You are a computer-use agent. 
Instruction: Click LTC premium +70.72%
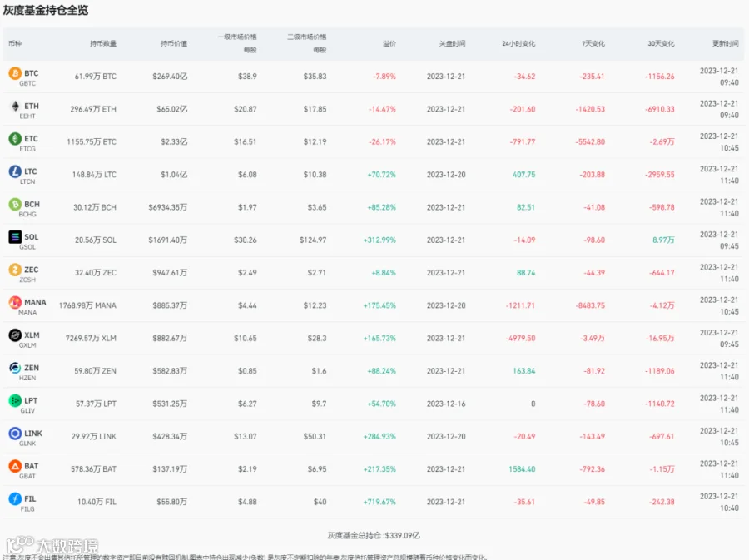pos(382,175)
